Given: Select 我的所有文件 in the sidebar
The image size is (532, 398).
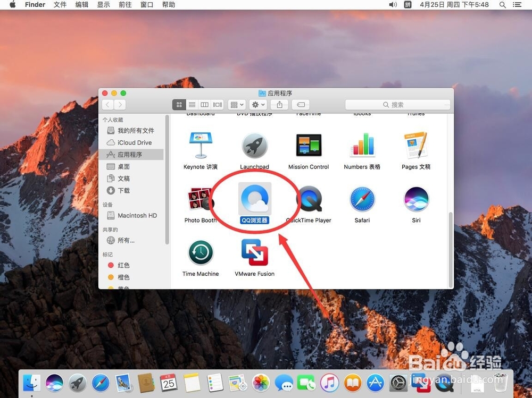Looking at the screenshot, I should [131, 131].
